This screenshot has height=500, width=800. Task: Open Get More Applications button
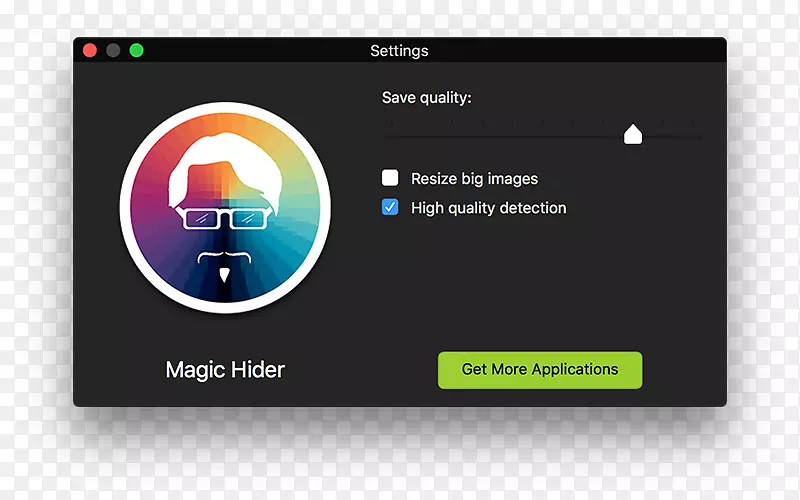tap(540, 370)
